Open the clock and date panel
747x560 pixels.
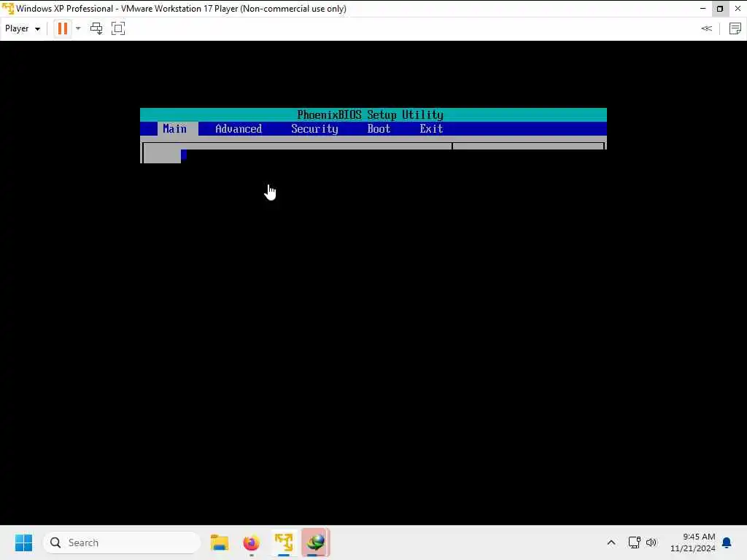pos(692,542)
